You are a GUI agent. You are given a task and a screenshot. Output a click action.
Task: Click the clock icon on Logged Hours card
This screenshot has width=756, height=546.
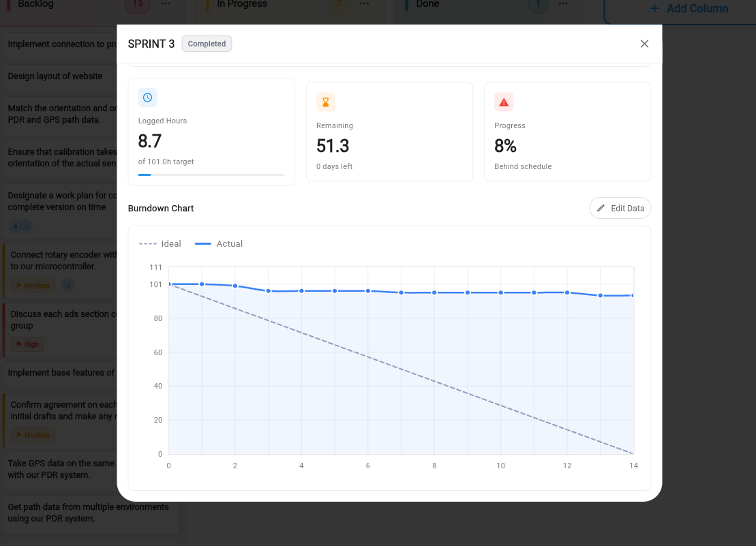tap(147, 97)
